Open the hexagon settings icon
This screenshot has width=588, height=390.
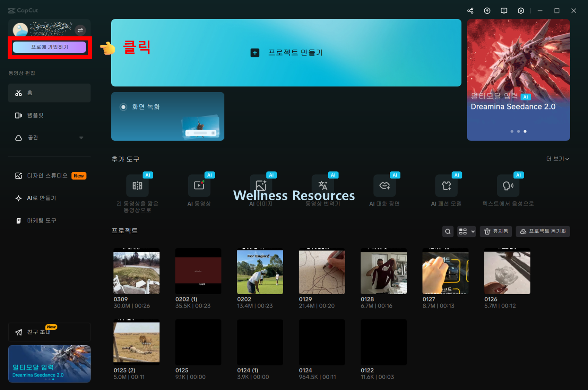(521, 11)
